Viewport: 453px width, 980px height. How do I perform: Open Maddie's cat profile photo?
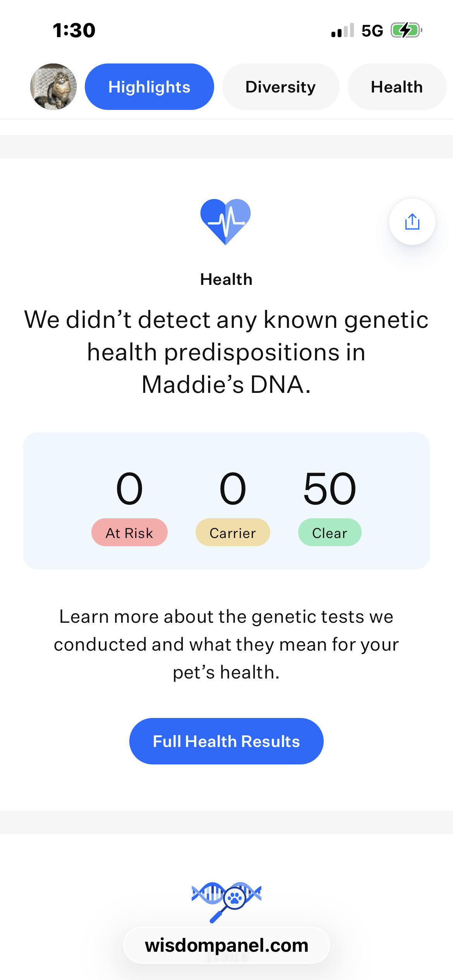coord(53,87)
